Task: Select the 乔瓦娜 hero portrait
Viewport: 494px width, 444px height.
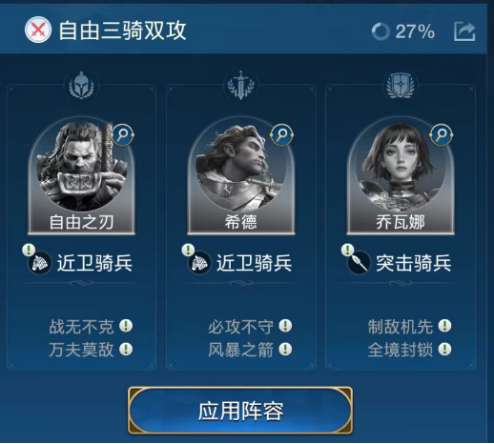Action: pos(401,175)
